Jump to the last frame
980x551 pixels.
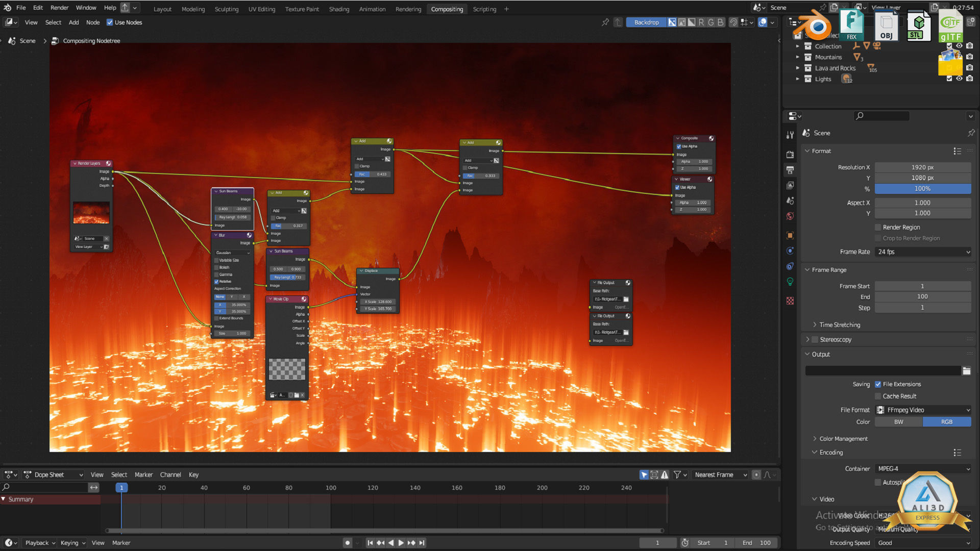[x=422, y=543]
